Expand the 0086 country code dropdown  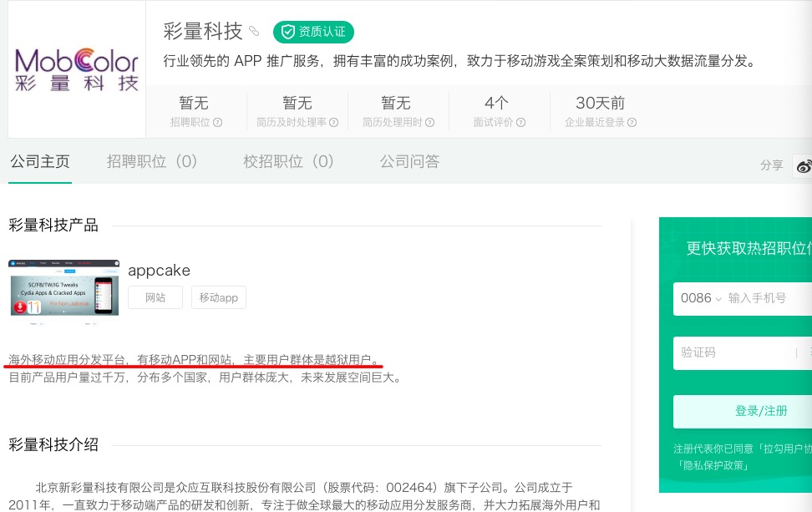pyautogui.click(x=700, y=298)
